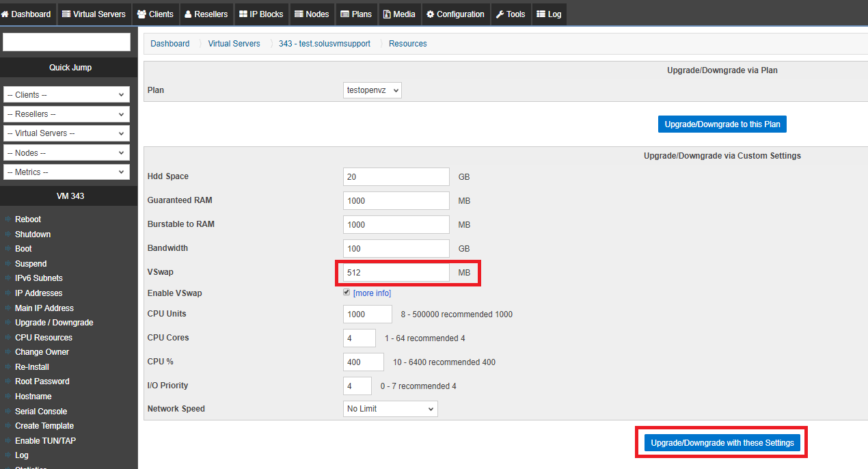Click Upgrade/Downgrade to this Plan button
The height and width of the screenshot is (469, 868).
coord(722,124)
